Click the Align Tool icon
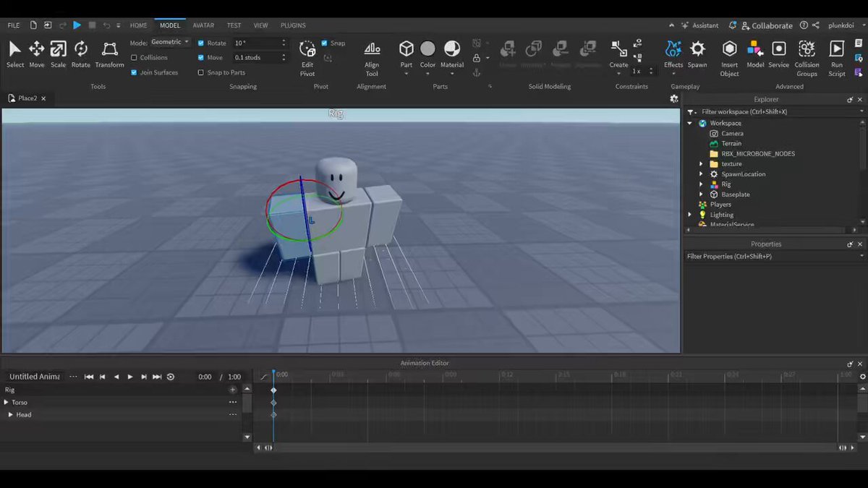The width and height of the screenshot is (868, 488). (x=372, y=58)
